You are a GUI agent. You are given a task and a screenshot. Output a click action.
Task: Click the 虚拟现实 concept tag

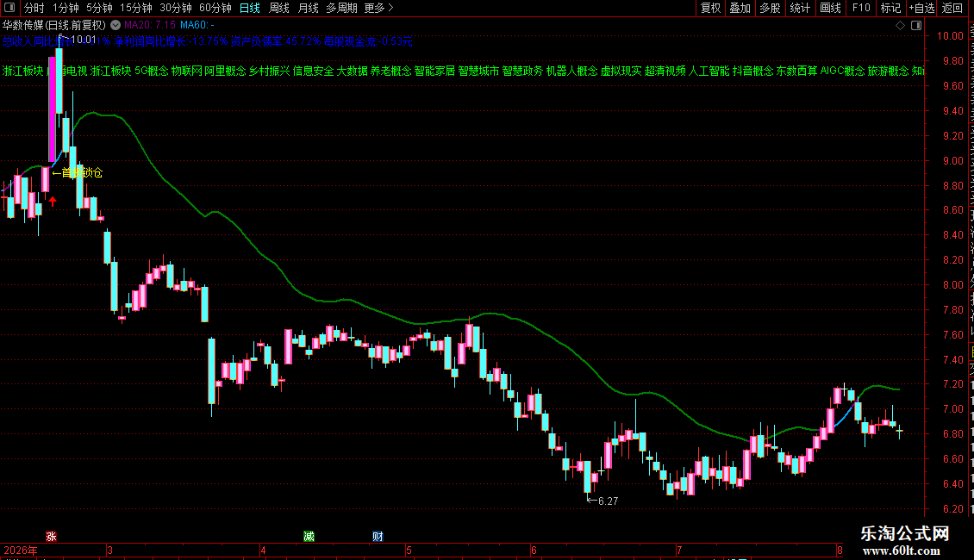point(621,71)
